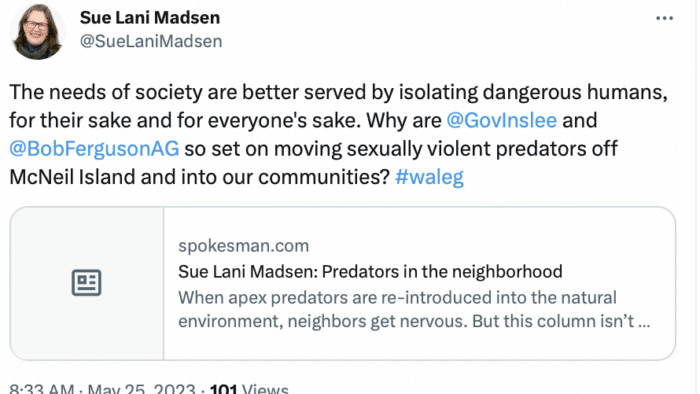
Task: Click the 8:33 AM tweet timestamp
Action: 42,389
